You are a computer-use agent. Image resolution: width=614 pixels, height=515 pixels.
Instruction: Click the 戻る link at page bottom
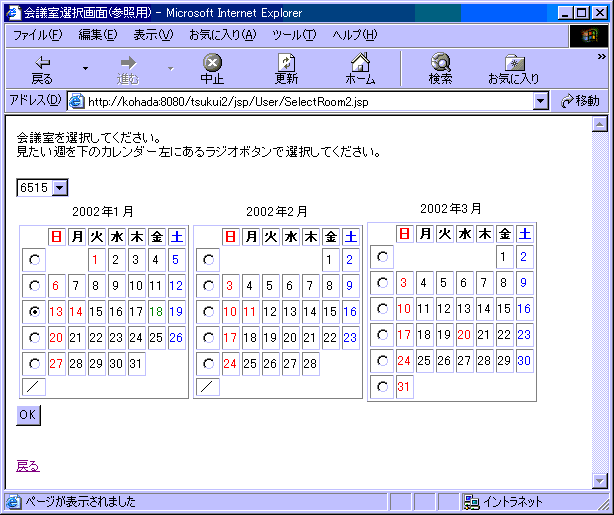coord(28,466)
